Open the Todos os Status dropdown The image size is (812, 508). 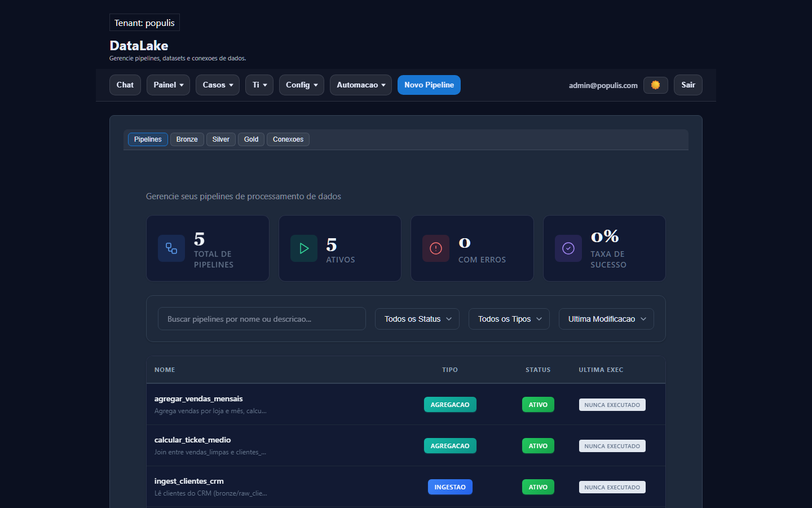pos(417,318)
